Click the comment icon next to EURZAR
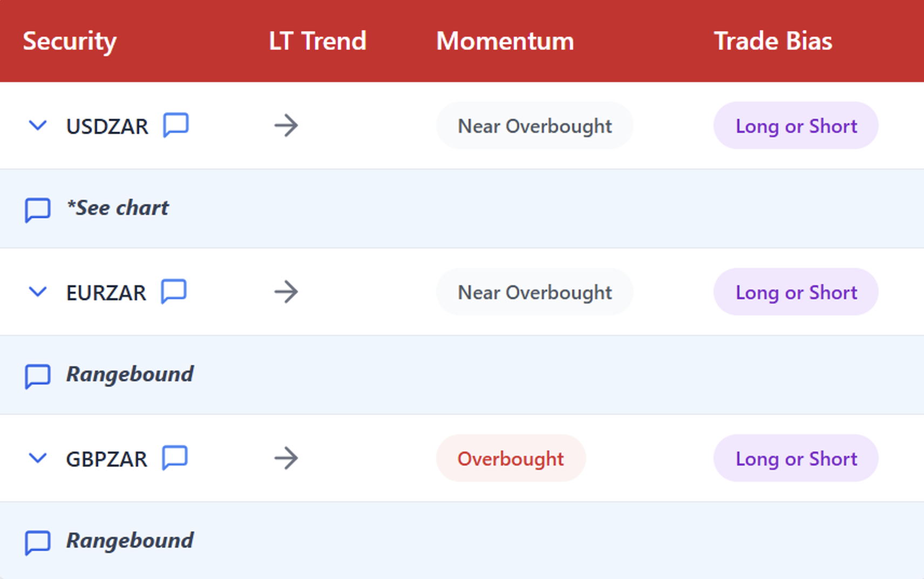The width and height of the screenshot is (924, 579). (x=174, y=292)
